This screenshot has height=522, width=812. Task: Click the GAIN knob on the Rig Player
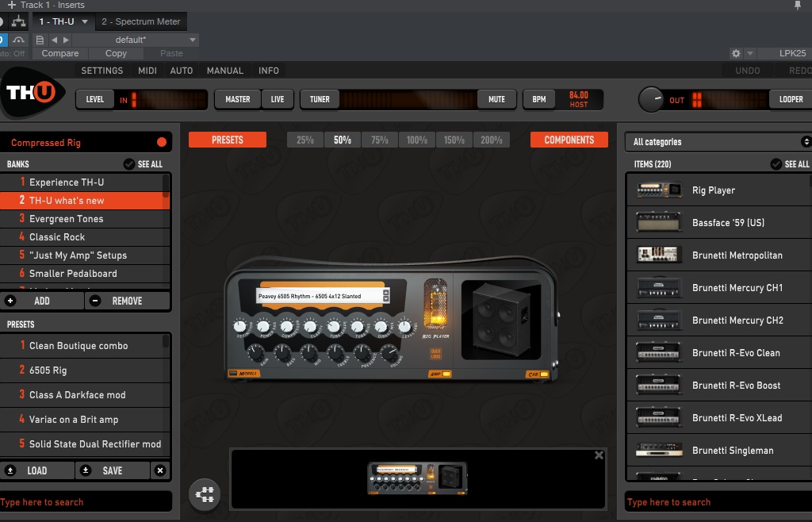[x=256, y=353]
